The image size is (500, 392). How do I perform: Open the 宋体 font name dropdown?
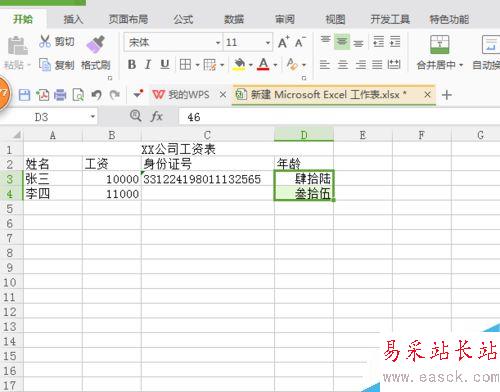pos(218,43)
